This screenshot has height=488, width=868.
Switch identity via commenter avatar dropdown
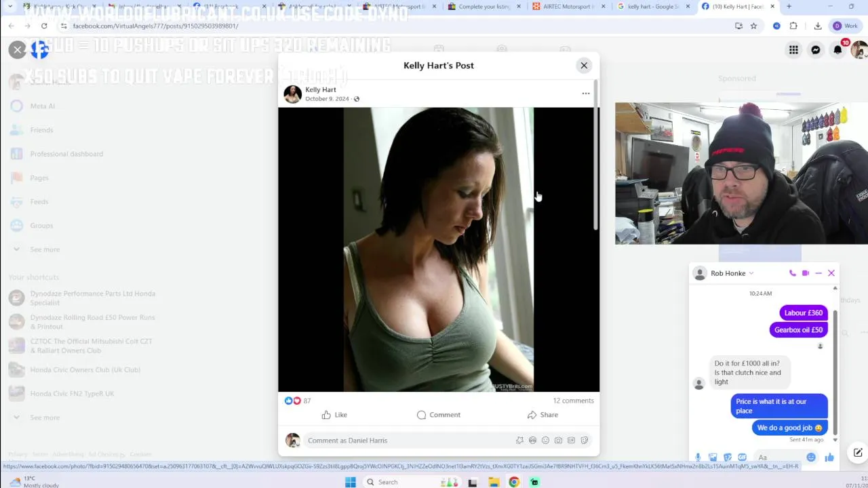(293, 441)
